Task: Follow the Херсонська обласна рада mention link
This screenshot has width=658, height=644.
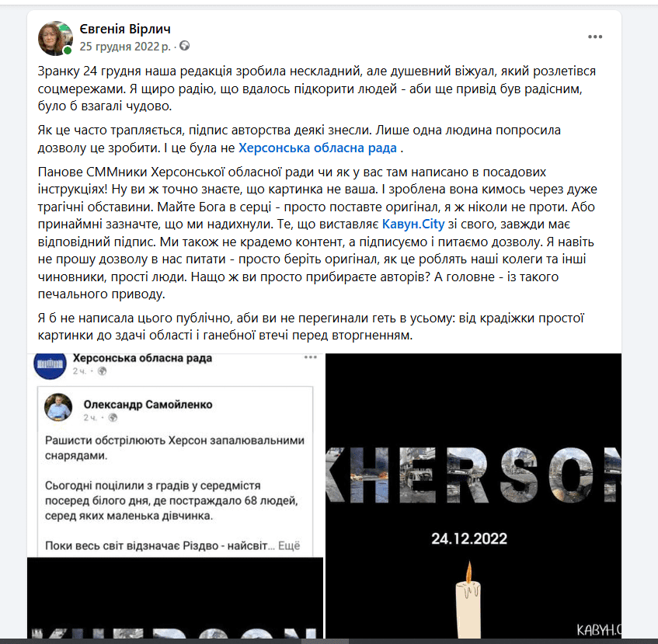Action: click(x=318, y=148)
